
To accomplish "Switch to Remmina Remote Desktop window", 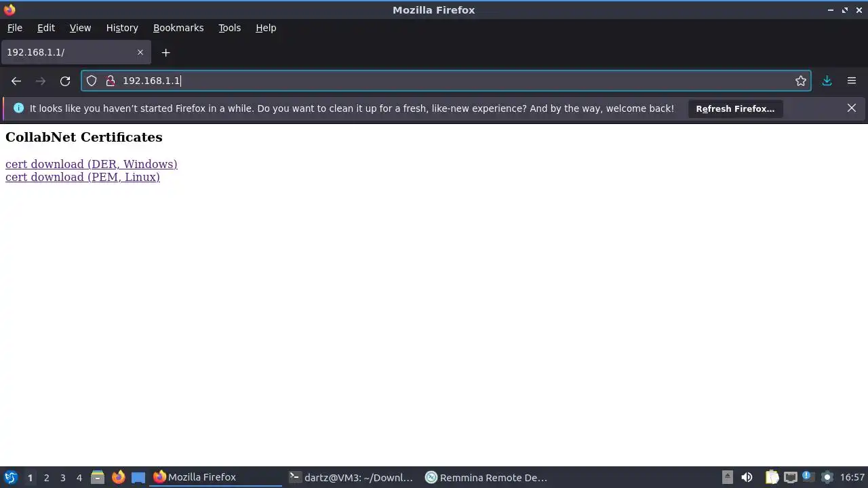I will click(x=488, y=477).
